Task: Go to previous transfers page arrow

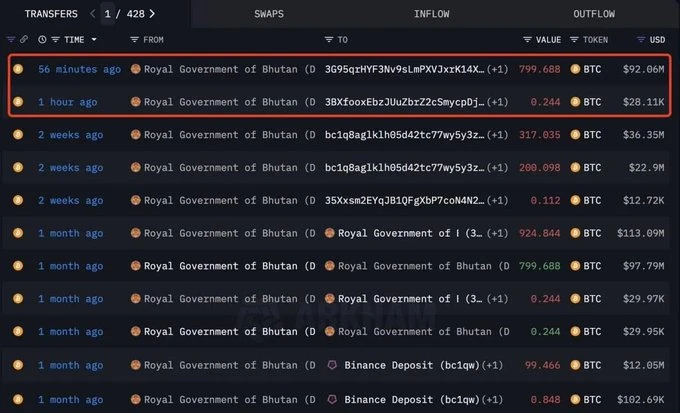Action: coord(92,14)
